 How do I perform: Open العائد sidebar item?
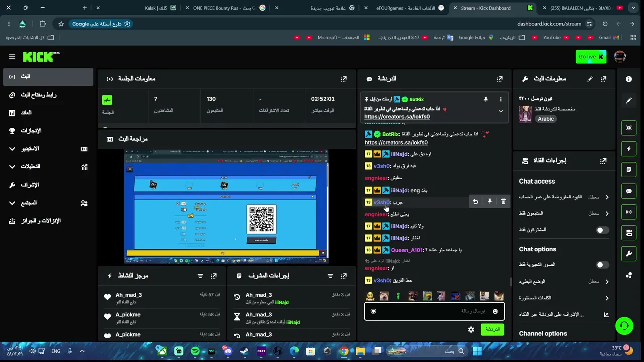[x=47, y=113]
